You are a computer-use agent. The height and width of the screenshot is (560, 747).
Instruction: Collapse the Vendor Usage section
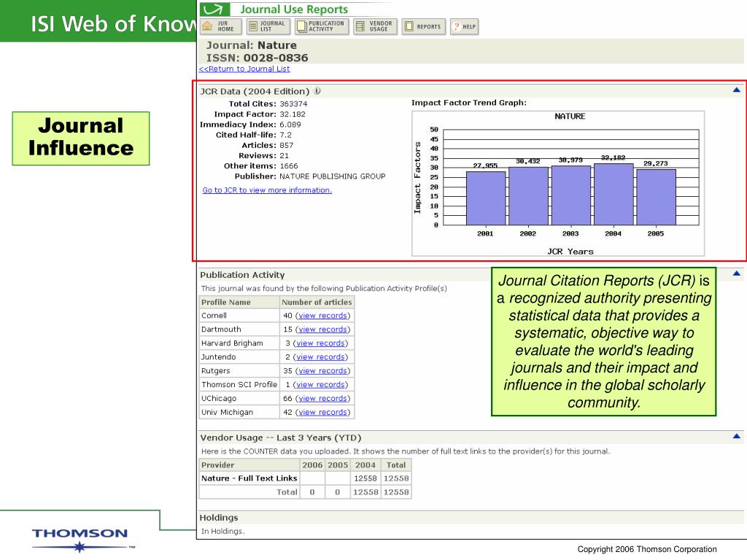pos(737,436)
